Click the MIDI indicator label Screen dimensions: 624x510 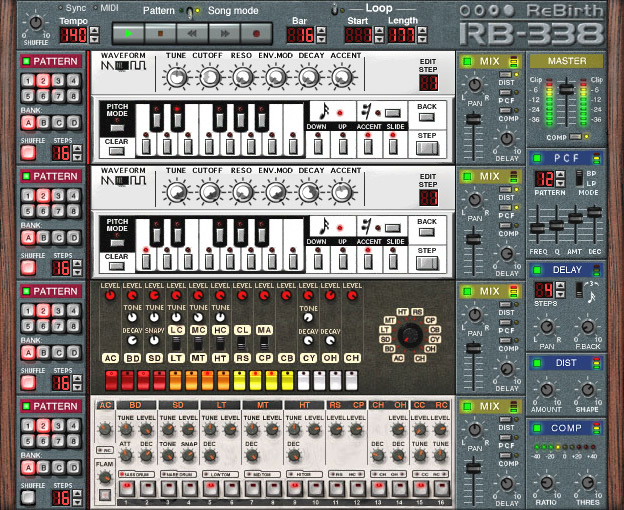pos(108,8)
